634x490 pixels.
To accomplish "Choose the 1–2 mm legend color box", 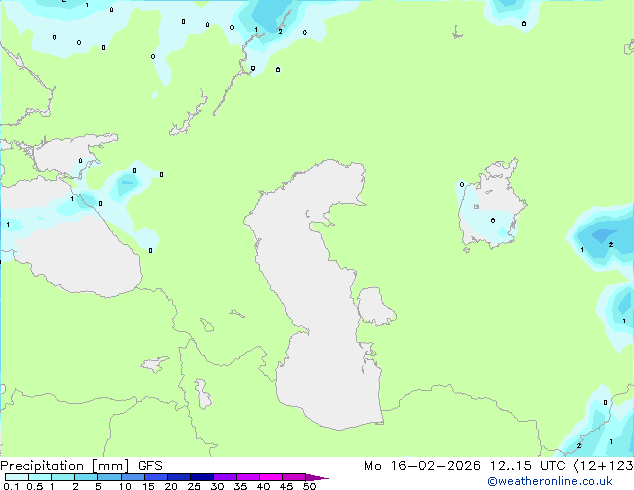I will [63, 477].
